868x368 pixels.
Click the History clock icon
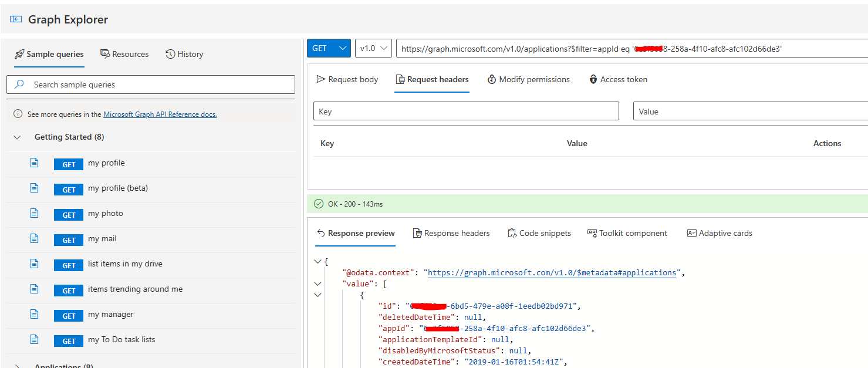(x=170, y=54)
